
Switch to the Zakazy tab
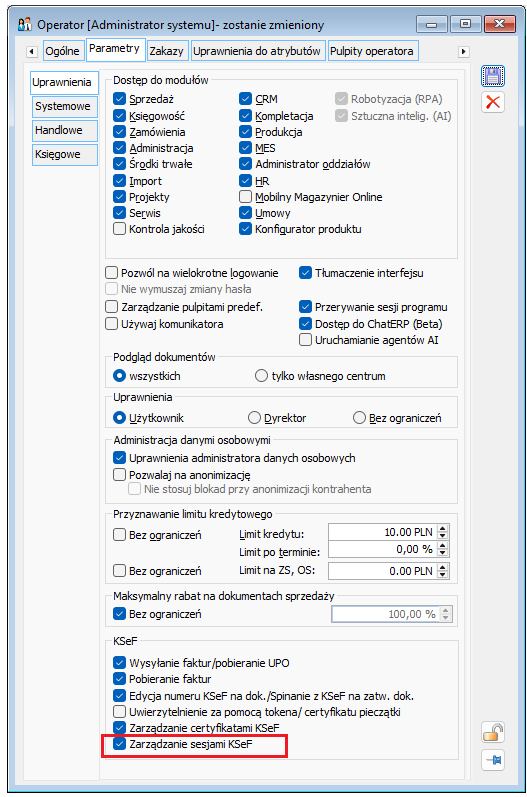click(166, 51)
